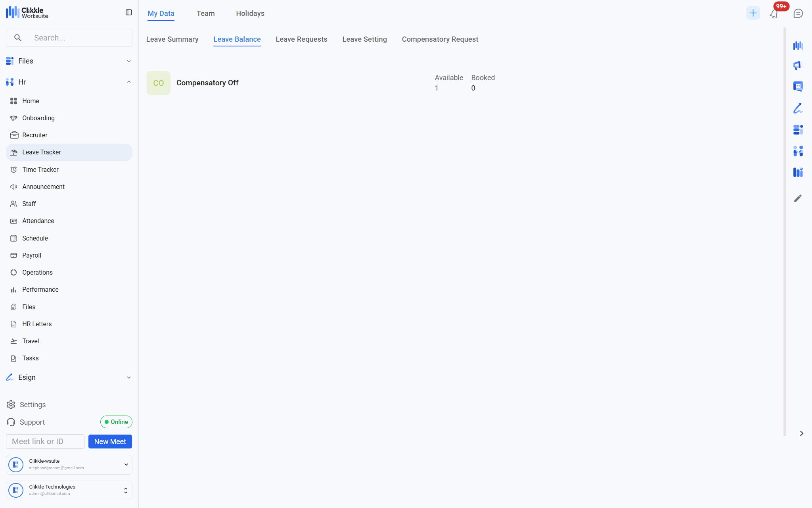Open the Esign app from right rail
Image resolution: width=812 pixels, height=508 pixels.
(x=798, y=108)
